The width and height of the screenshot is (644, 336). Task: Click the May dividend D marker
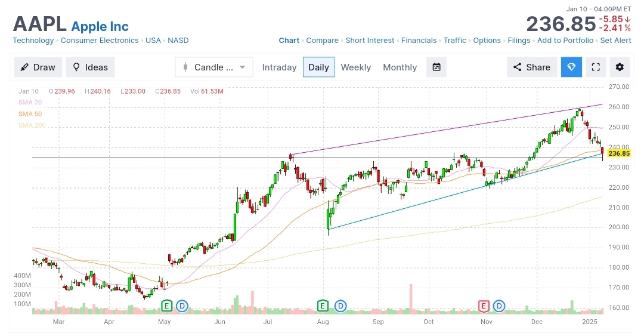point(182,306)
